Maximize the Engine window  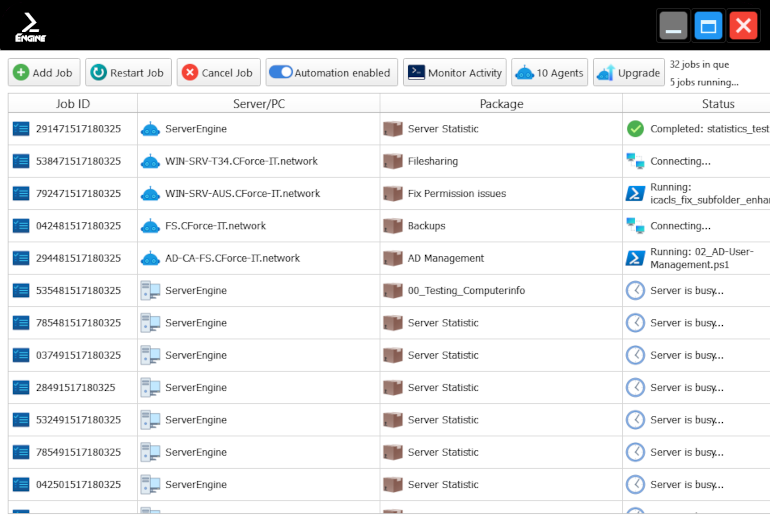(x=708, y=26)
